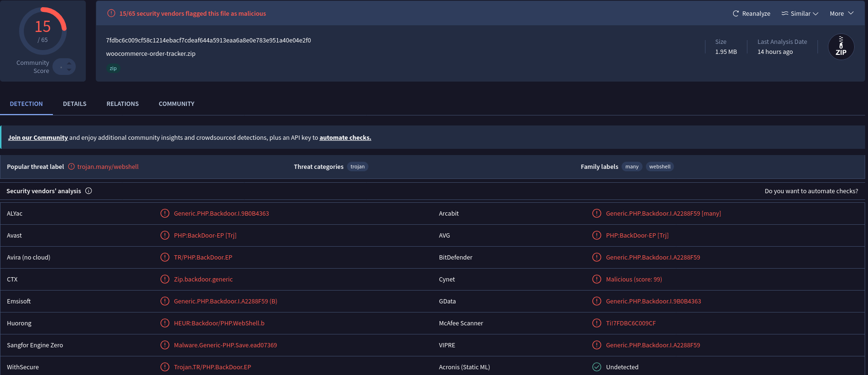Open the Relations tab
The height and width of the screenshot is (375, 868).
(123, 104)
